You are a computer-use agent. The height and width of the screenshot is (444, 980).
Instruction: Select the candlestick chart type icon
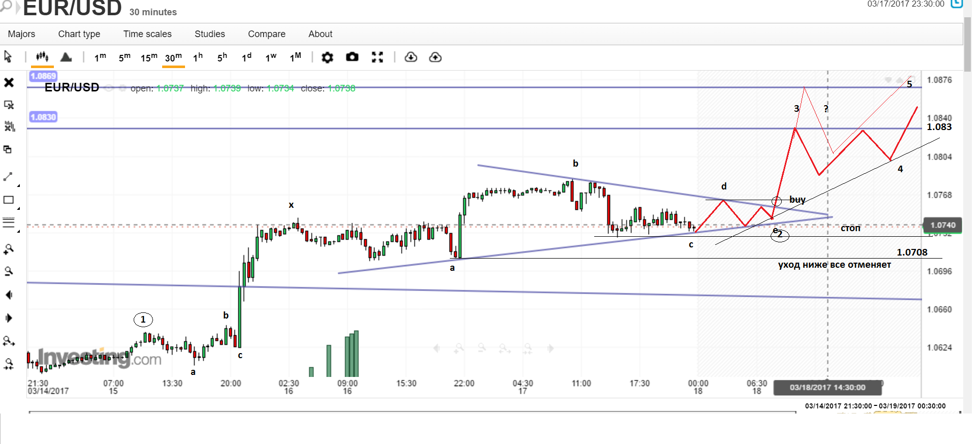pos(42,57)
